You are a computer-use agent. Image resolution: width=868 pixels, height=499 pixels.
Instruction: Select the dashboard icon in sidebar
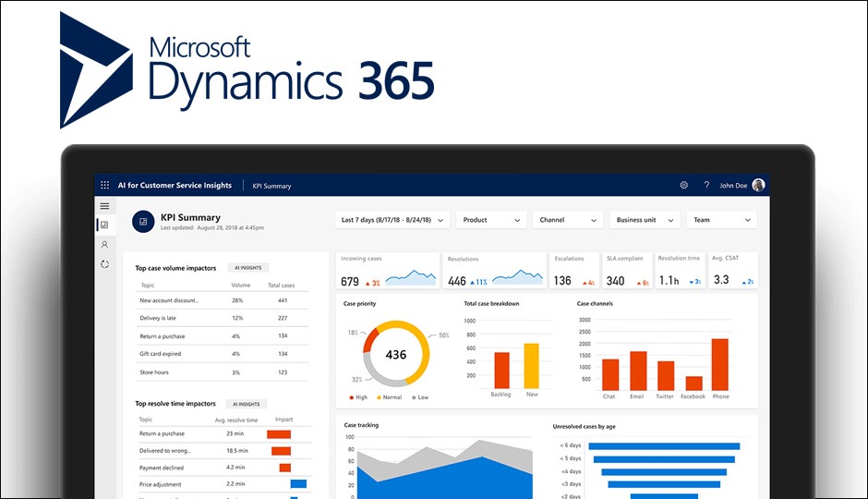tap(104, 225)
